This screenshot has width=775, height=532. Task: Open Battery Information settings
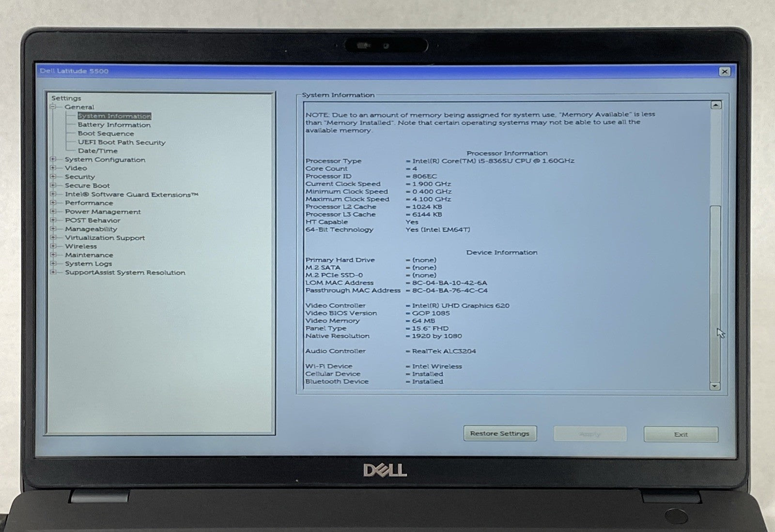coord(114,125)
